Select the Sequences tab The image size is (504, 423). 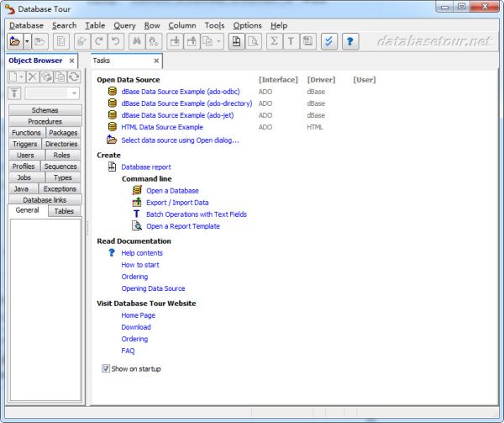pos(60,167)
